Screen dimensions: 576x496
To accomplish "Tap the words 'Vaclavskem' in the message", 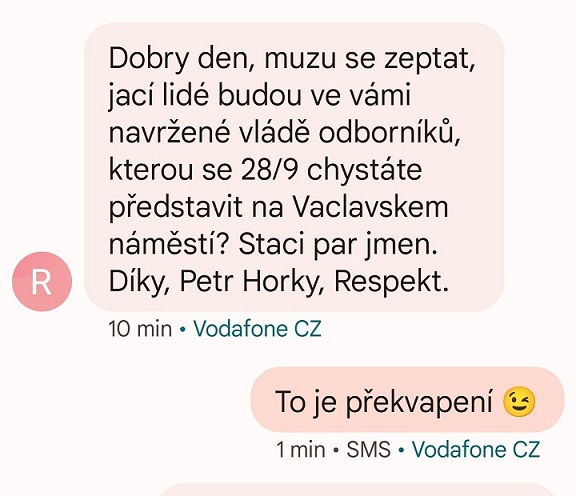I will (x=370, y=207).
